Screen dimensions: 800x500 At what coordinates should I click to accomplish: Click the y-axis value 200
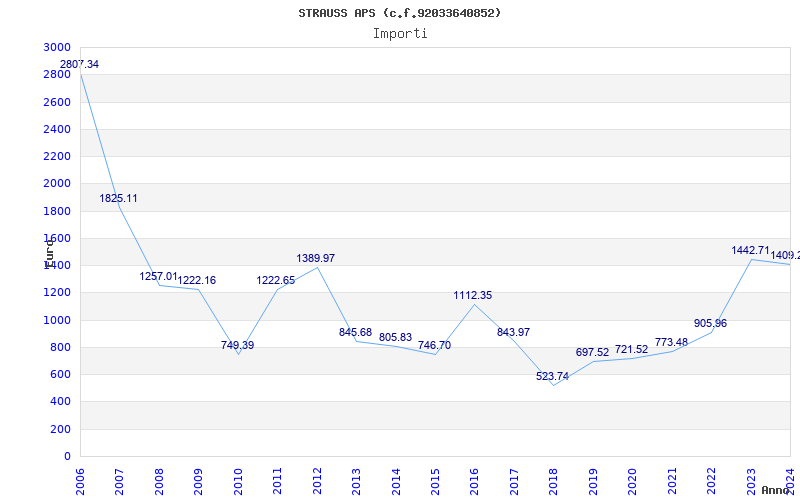pyautogui.click(x=60, y=430)
